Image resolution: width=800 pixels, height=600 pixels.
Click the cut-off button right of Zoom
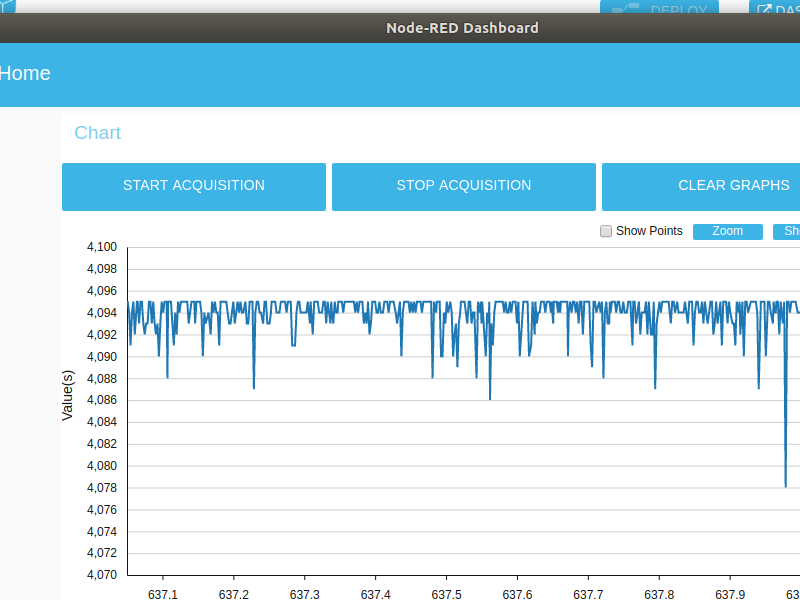786,232
